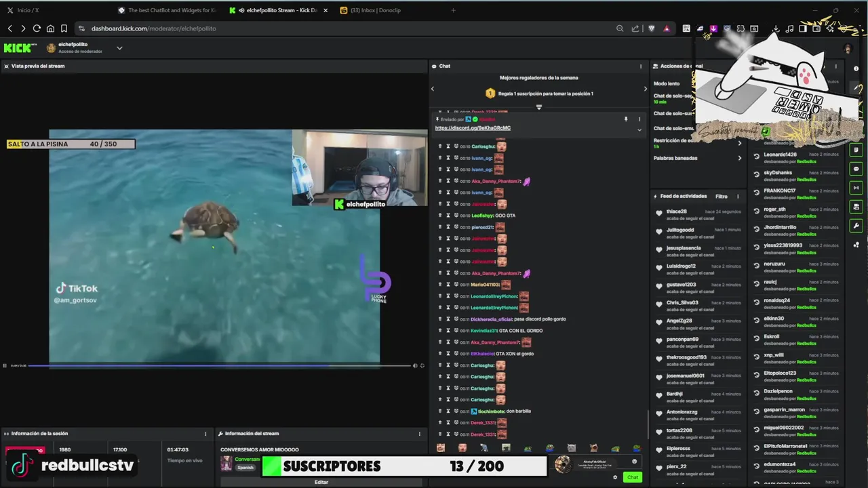
Task: Enter fullscreen on stream preview
Action: (422, 365)
